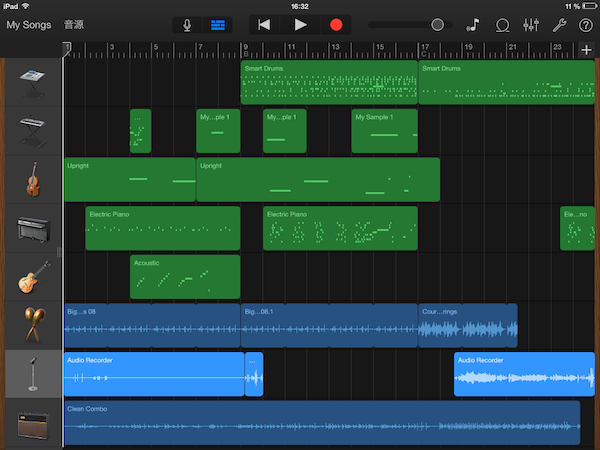Open the Loop Browser icon

502,25
